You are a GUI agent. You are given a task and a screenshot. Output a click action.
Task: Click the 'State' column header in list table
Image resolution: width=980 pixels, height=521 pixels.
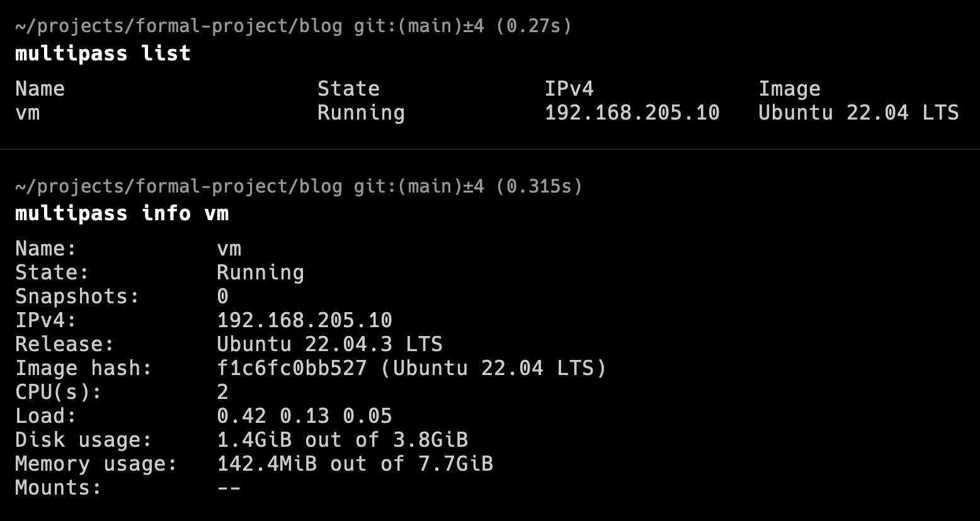click(x=348, y=89)
